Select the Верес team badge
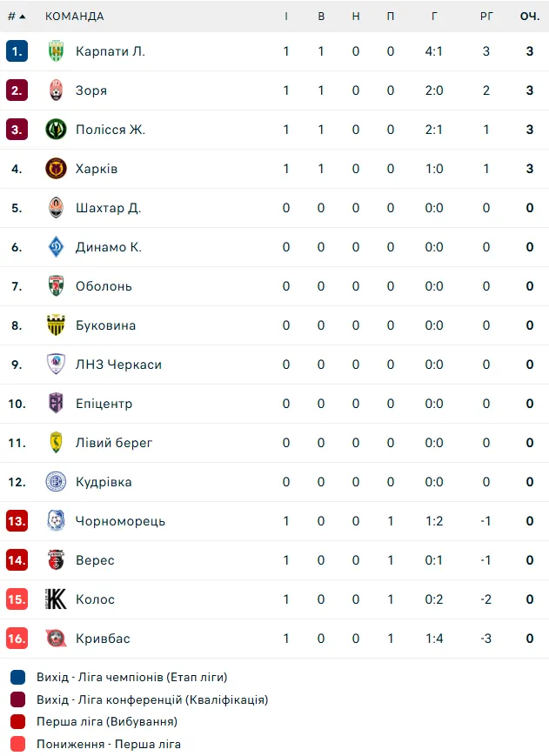Viewport: 549px width, 756px height. click(56, 559)
